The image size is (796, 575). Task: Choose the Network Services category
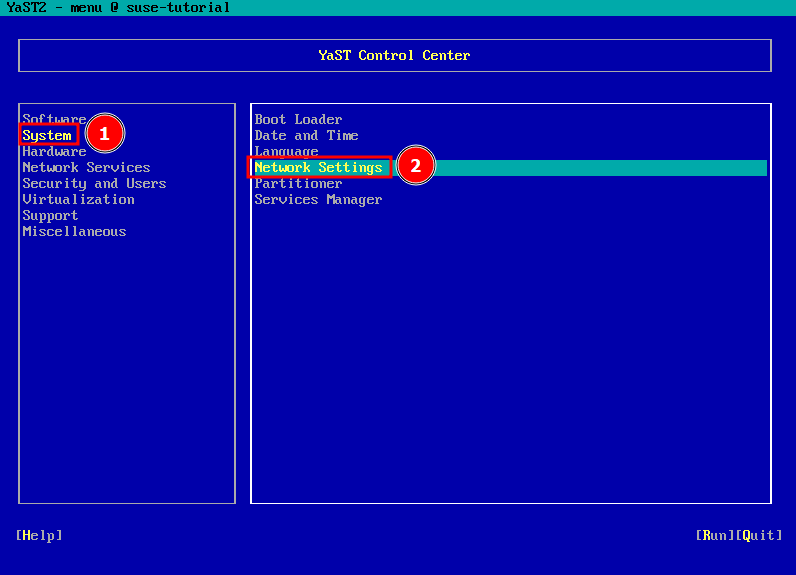(x=86, y=167)
